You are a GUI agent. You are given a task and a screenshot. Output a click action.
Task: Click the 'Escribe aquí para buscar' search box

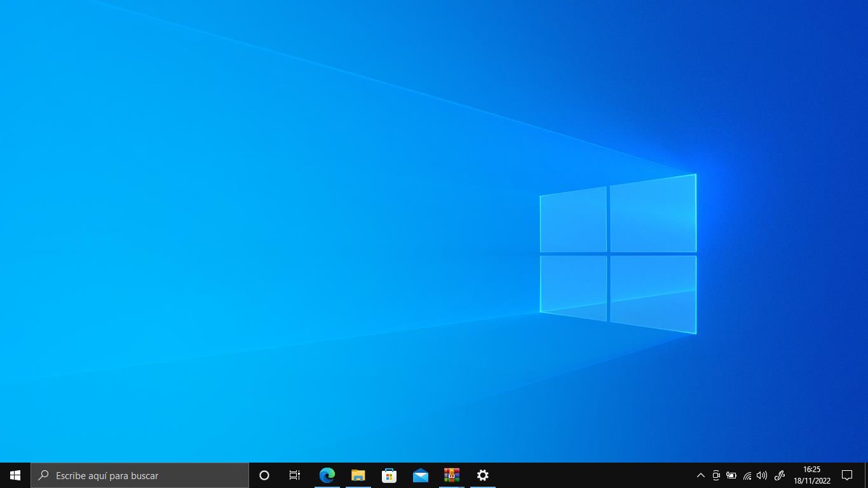pyautogui.click(x=140, y=475)
